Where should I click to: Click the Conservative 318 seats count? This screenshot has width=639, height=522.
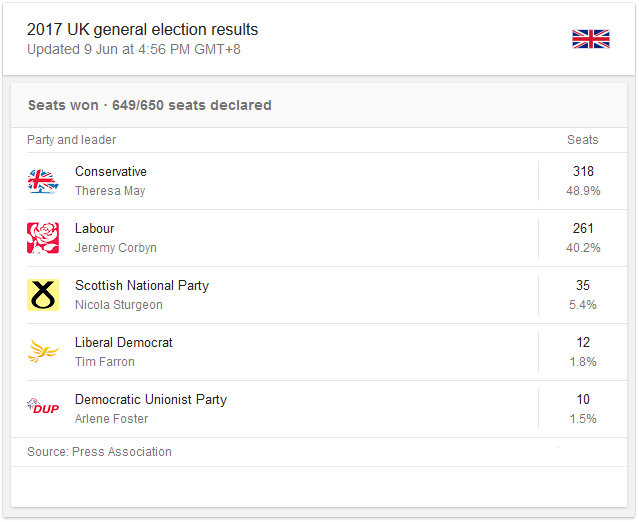click(x=583, y=172)
